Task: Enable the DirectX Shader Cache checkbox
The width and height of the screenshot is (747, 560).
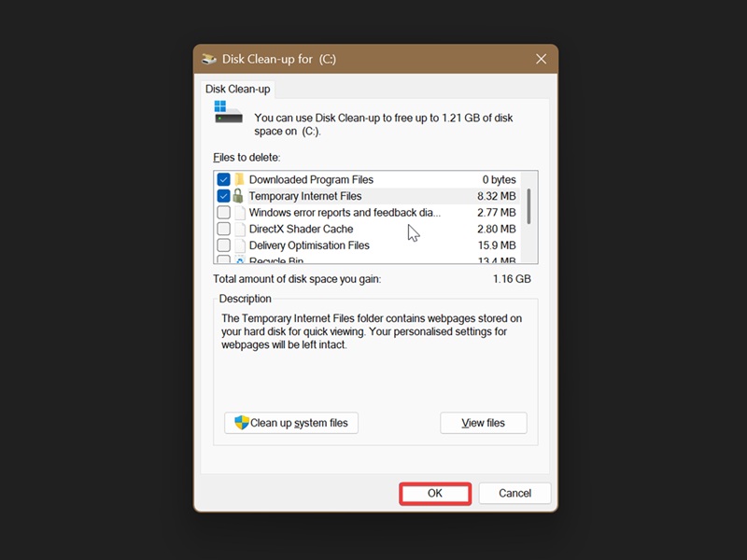Action: pos(223,229)
